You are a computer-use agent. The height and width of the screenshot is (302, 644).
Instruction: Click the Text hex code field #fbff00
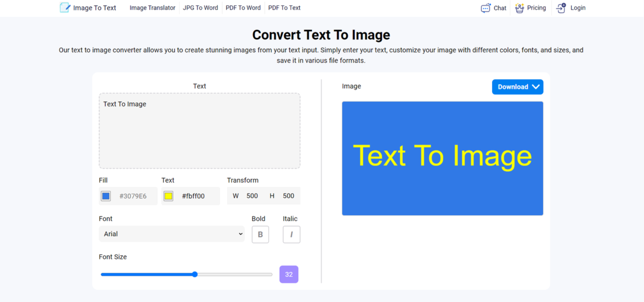coord(193,196)
